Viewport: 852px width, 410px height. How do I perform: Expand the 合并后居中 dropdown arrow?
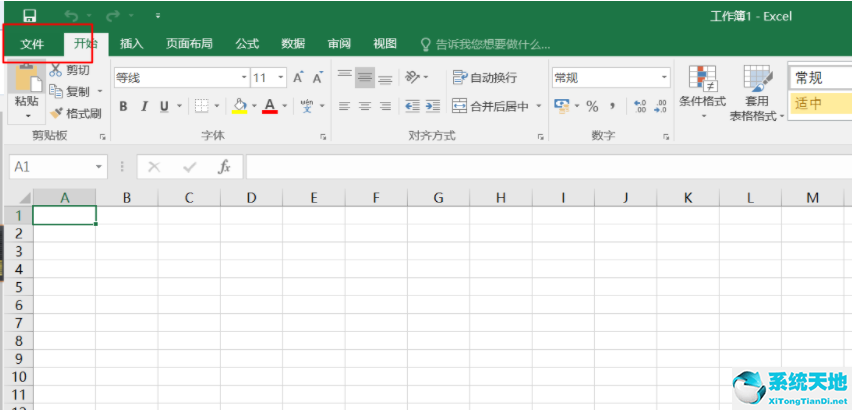pos(539,106)
